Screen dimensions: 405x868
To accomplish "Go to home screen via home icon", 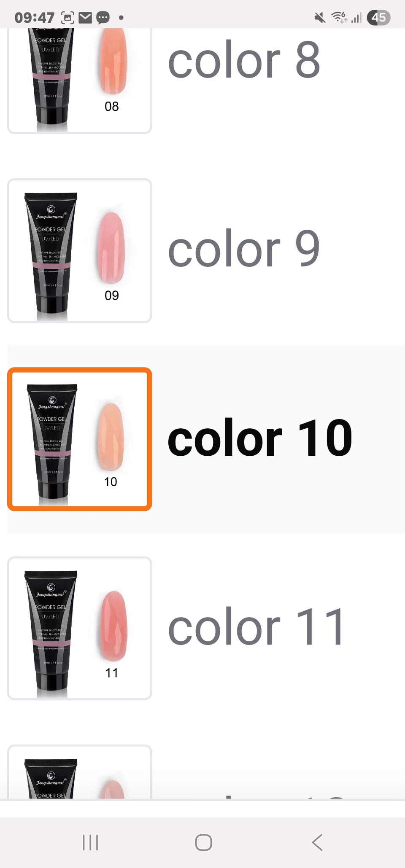I will (203, 842).
